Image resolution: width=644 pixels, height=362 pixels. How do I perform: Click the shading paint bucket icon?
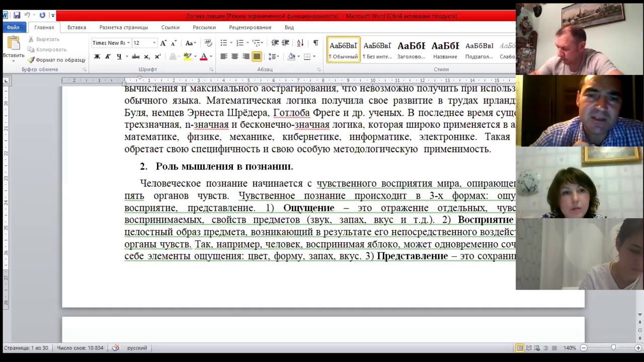[x=291, y=56]
